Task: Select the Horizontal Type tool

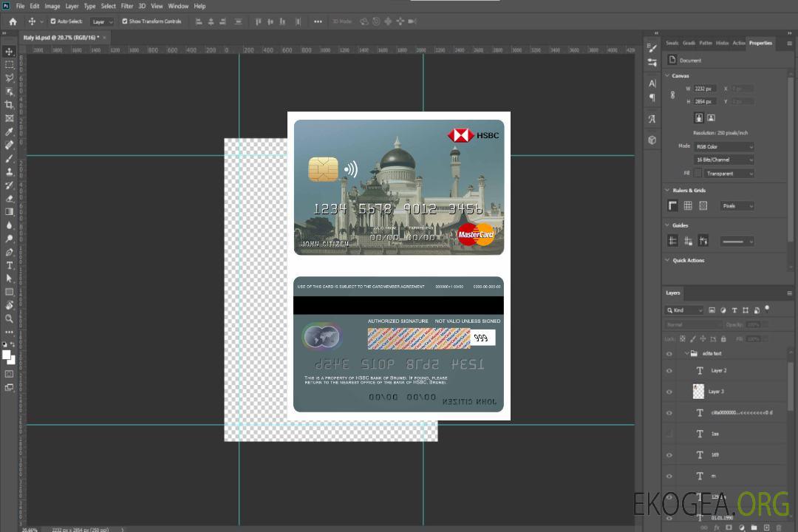Action: [x=10, y=265]
